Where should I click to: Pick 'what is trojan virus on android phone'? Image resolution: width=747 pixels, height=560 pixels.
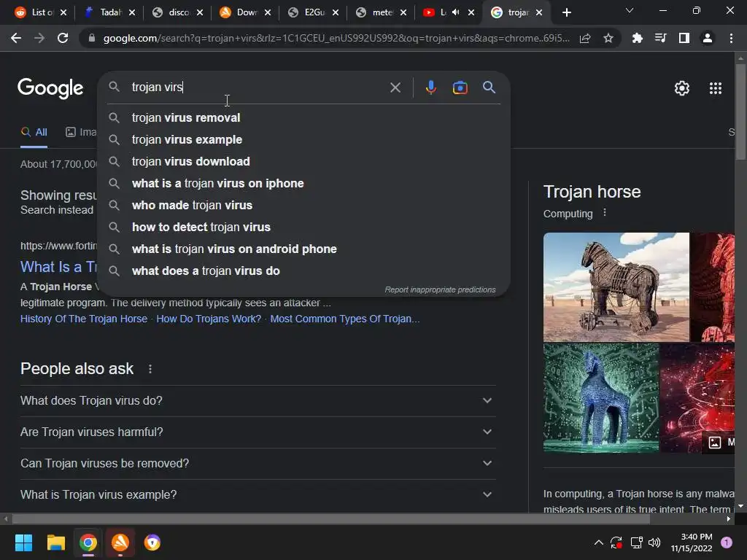pos(303,249)
